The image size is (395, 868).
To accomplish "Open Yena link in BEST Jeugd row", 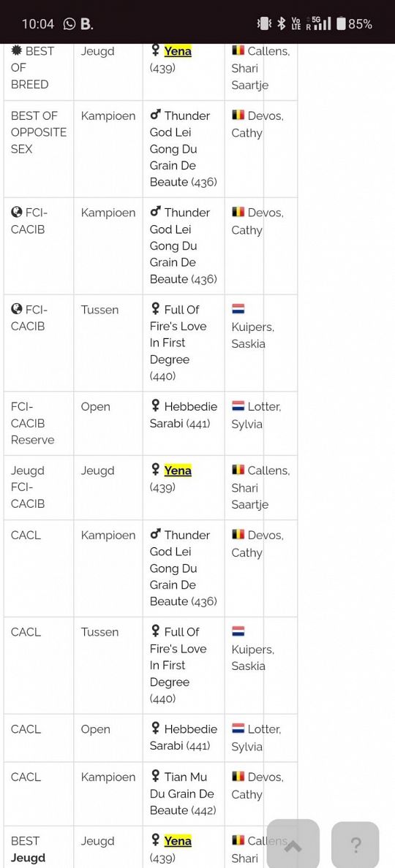I will (178, 841).
